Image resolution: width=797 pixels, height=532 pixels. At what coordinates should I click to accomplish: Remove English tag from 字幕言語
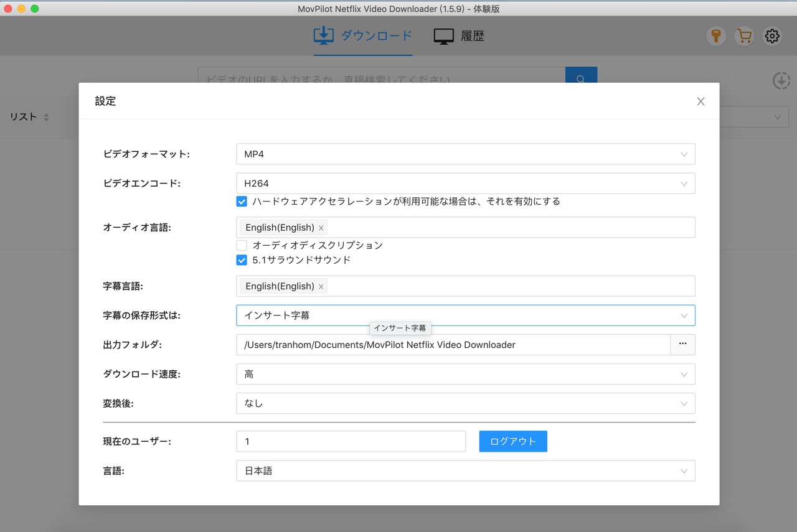[321, 286]
